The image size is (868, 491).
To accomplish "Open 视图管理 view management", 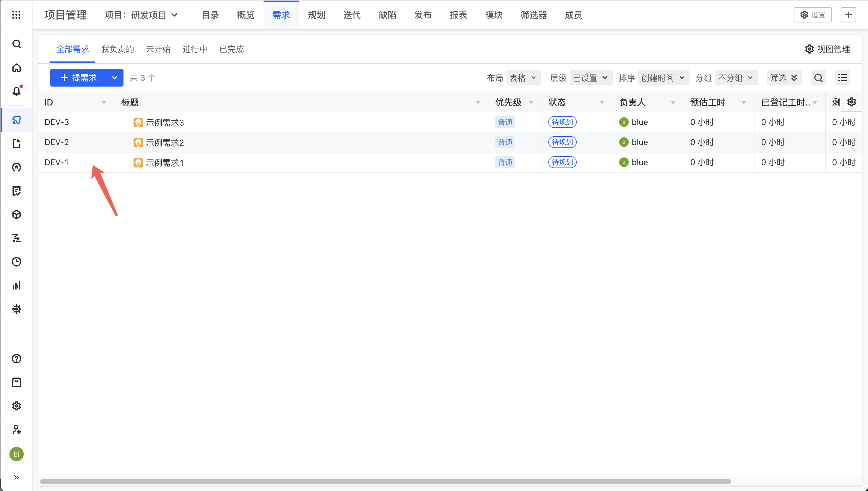I will pyautogui.click(x=828, y=49).
